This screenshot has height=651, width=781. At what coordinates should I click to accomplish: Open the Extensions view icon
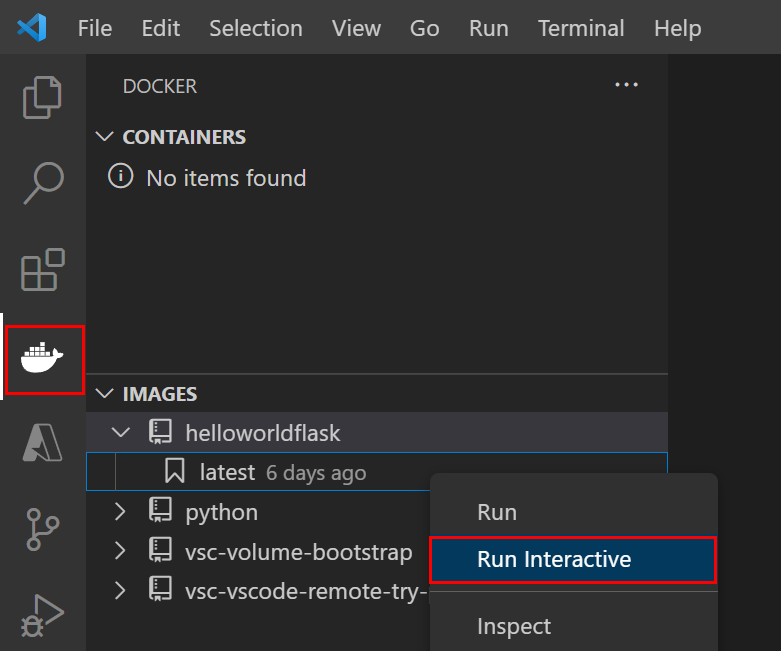coord(43,270)
